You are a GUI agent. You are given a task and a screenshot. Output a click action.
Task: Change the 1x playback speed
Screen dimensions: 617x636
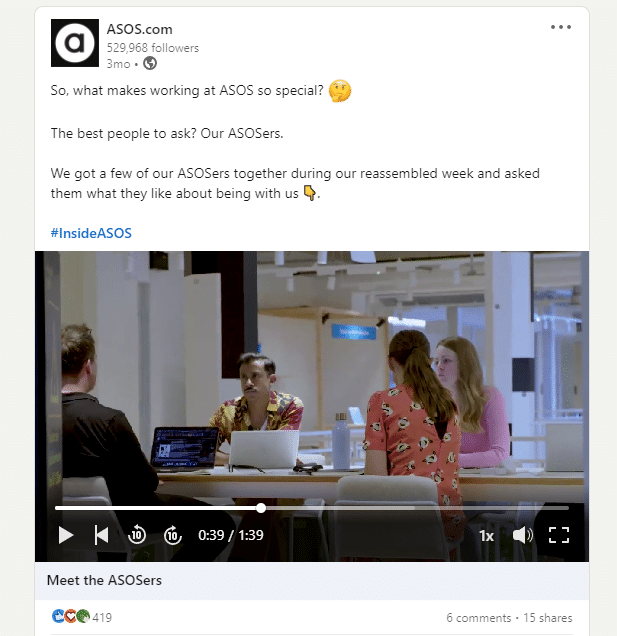pos(486,536)
